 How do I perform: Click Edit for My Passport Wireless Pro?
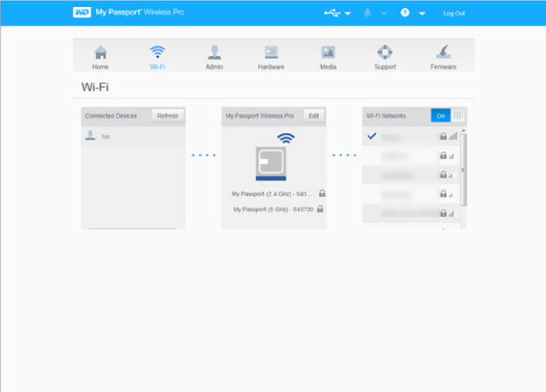pyautogui.click(x=314, y=116)
